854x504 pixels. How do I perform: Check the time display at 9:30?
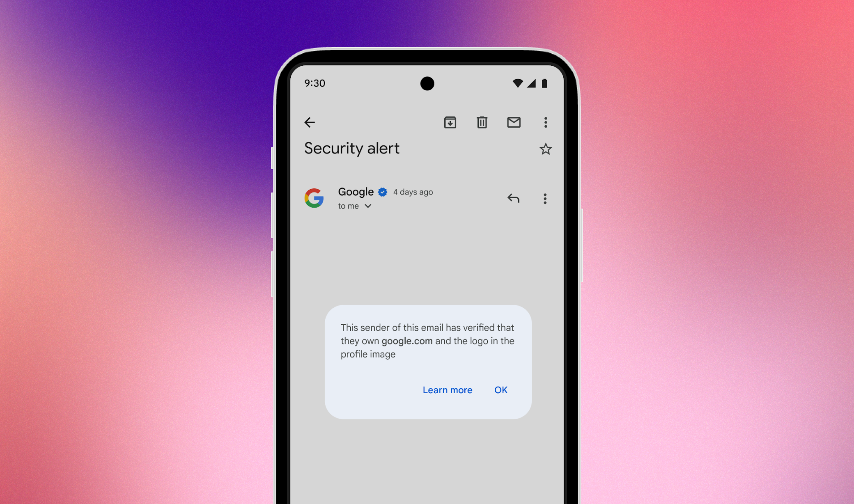click(316, 83)
